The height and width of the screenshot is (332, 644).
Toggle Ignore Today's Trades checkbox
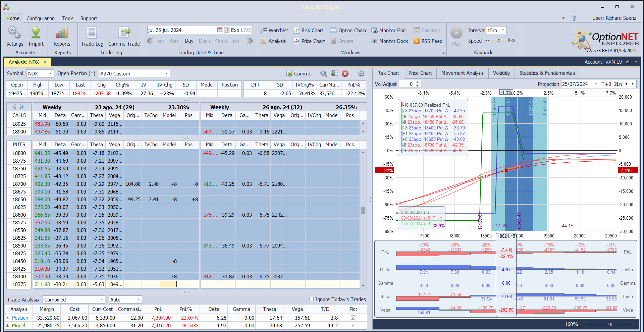click(x=311, y=299)
